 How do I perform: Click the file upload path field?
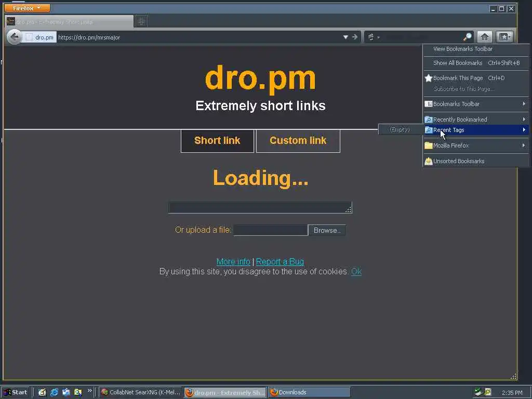click(270, 230)
